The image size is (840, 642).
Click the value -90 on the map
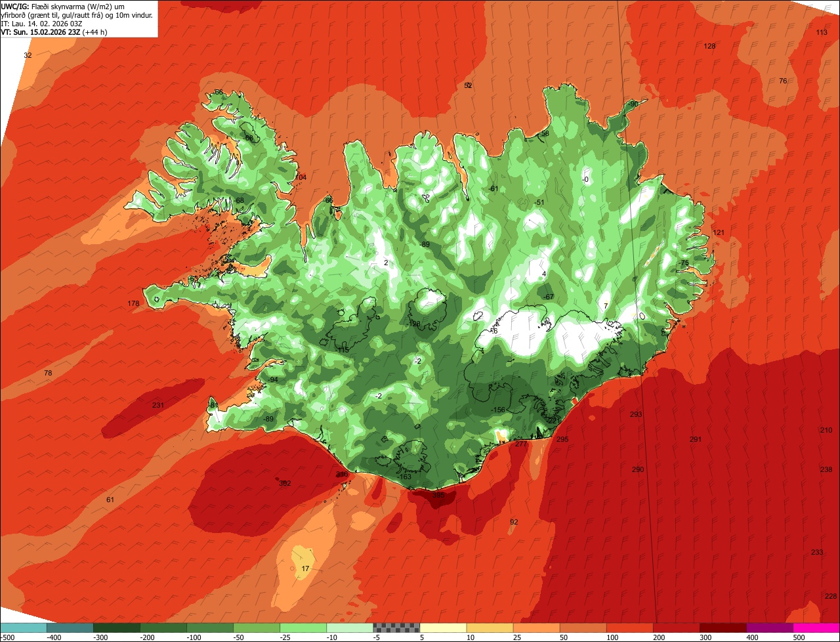tap(633, 104)
